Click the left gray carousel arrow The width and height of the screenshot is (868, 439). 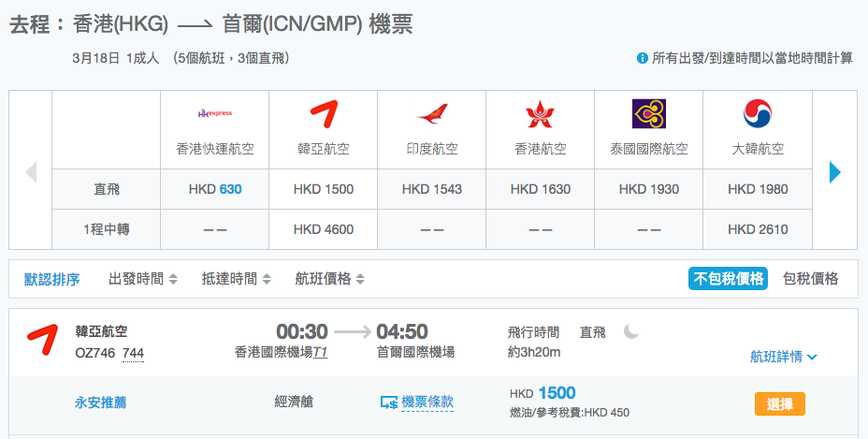(31, 172)
